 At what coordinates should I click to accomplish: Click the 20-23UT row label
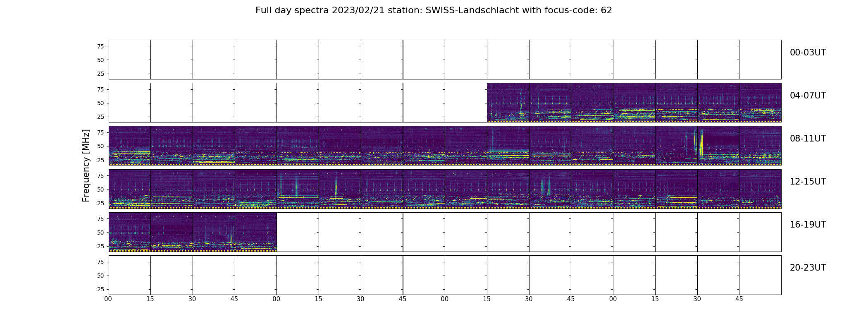[x=808, y=268]
